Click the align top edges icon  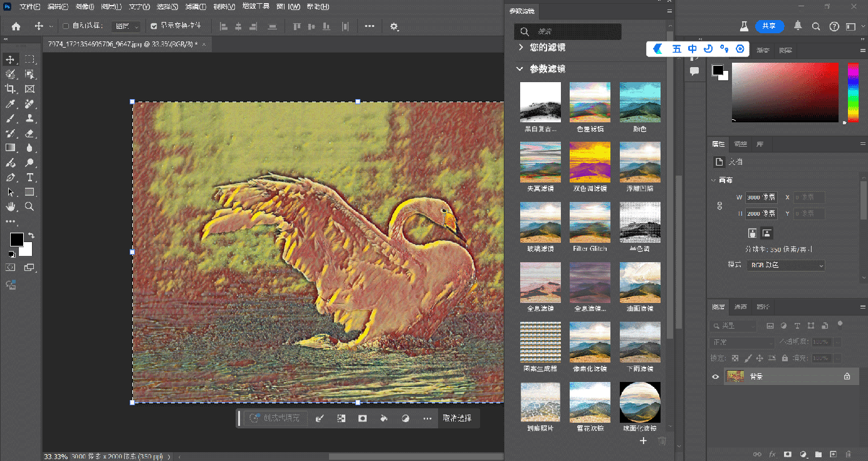pyautogui.click(x=296, y=26)
